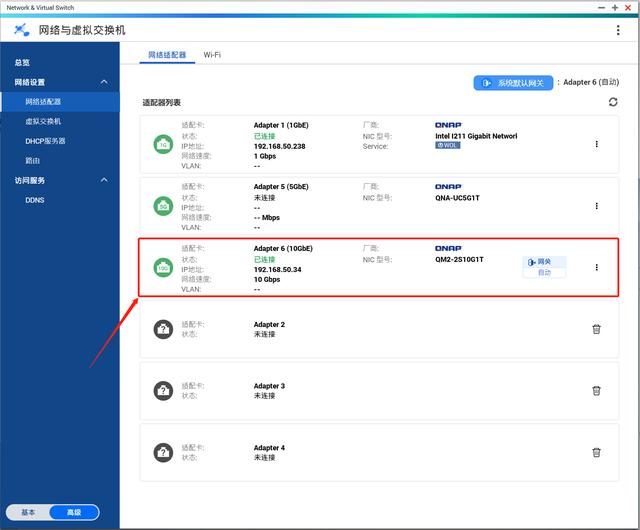Click the Adapter 1 (1GbE) name
Viewport: 640px width, 530px height.
pyautogui.click(x=281, y=125)
